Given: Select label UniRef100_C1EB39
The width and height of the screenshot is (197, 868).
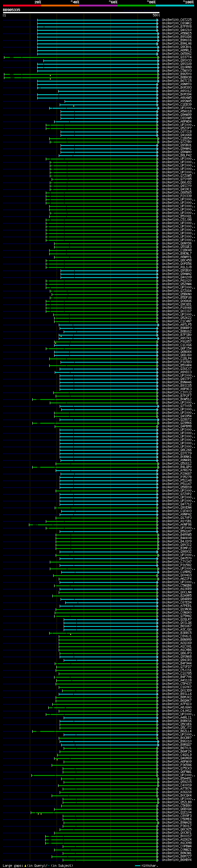Looking at the screenshot, I should pos(176,104).
